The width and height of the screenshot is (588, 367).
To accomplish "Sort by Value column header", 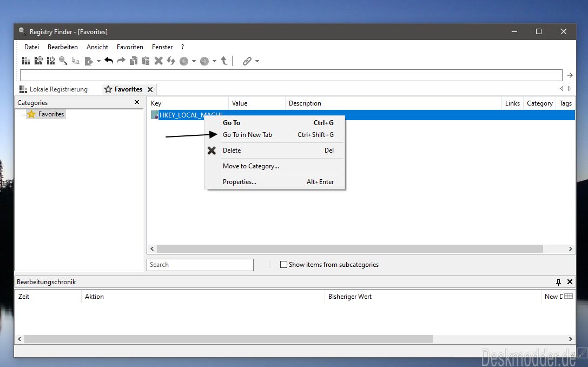I will click(257, 103).
